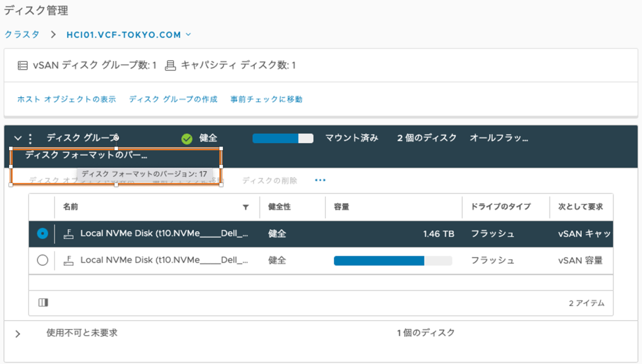Select the radio button for the vSAN 容量 disk
642x364 pixels.
(42, 260)
